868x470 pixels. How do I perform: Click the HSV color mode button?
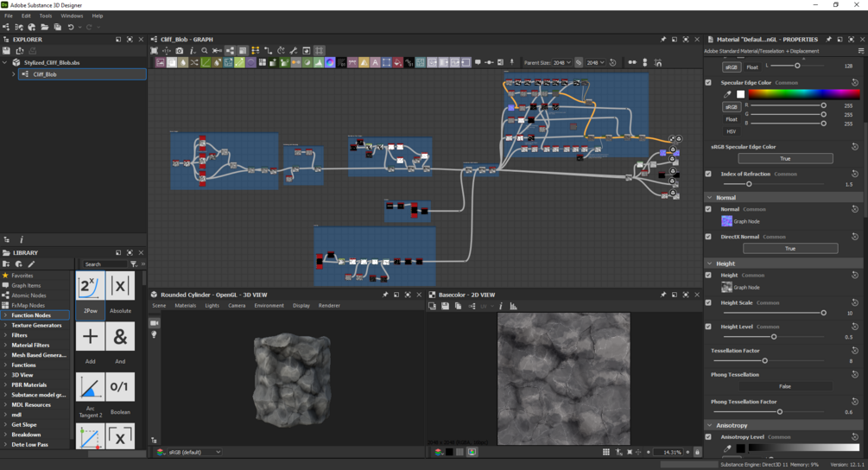click(731, 131)
